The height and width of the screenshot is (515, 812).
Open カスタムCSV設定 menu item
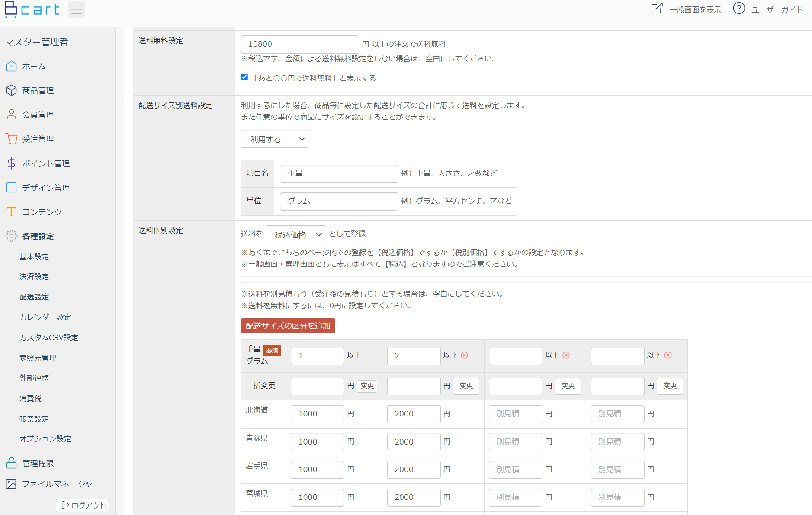click(49, 338)
